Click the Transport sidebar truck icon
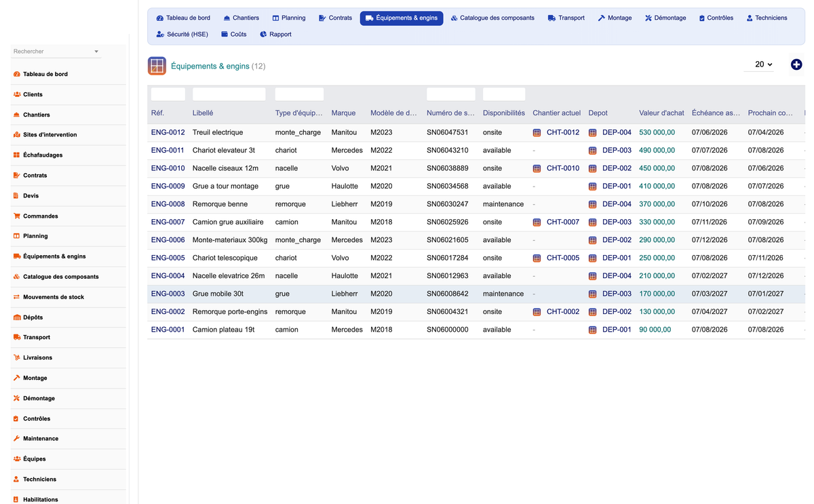 (16, 337)
